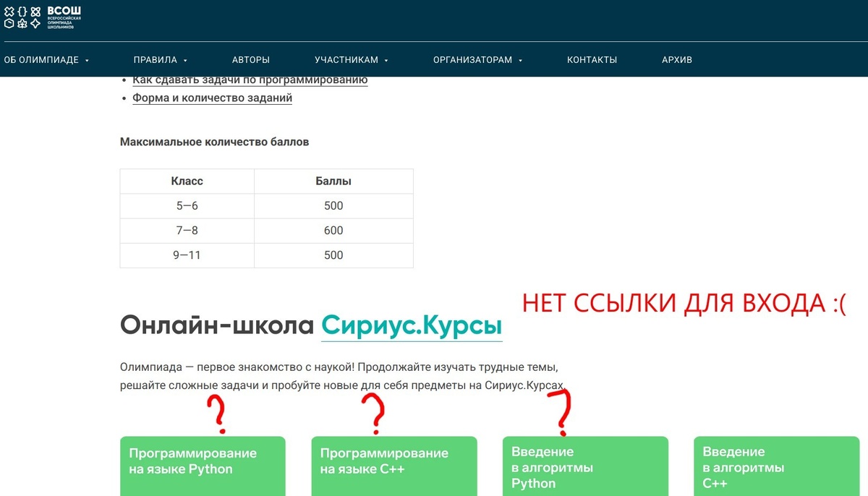This screenshot has height=496, width=868.
Task: Click the atom icon in the site logo
Action: pos(35,12)
